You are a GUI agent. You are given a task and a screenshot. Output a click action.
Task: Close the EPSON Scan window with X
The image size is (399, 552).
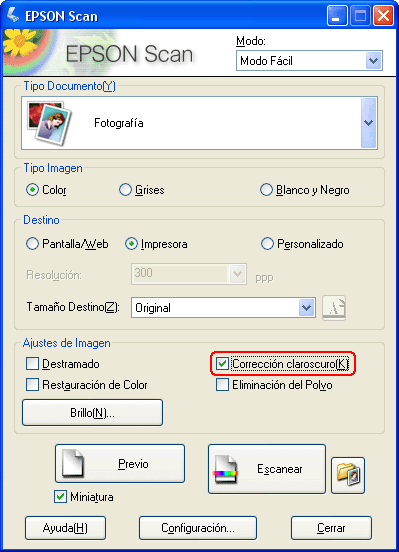(383, 16)
